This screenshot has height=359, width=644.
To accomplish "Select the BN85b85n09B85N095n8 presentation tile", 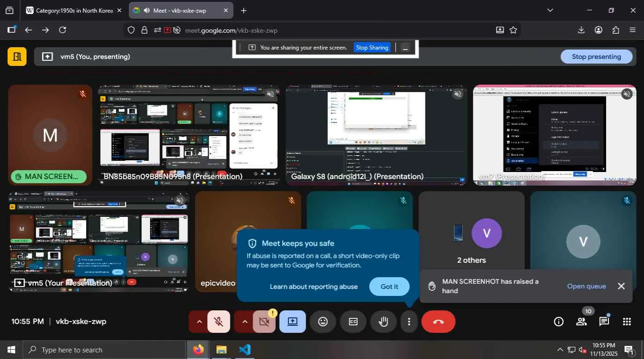I will (x=189, y=135).
